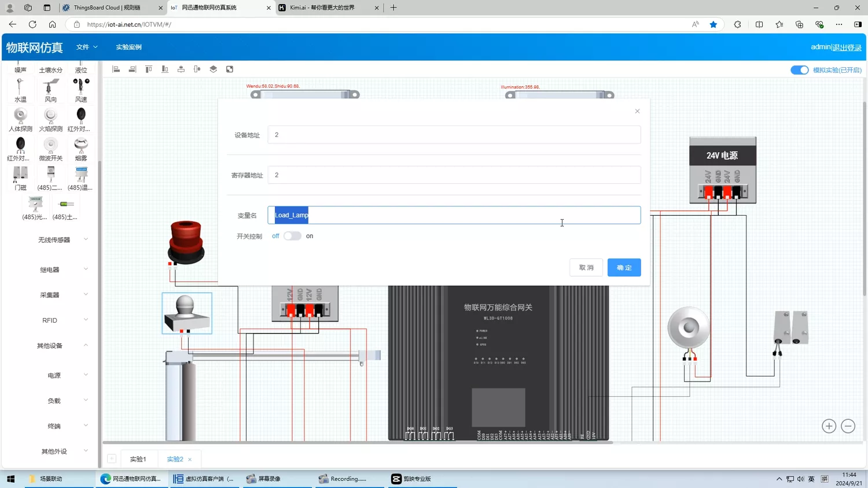
Task: Zoom out canvas with minus icon
Action: 848,426
